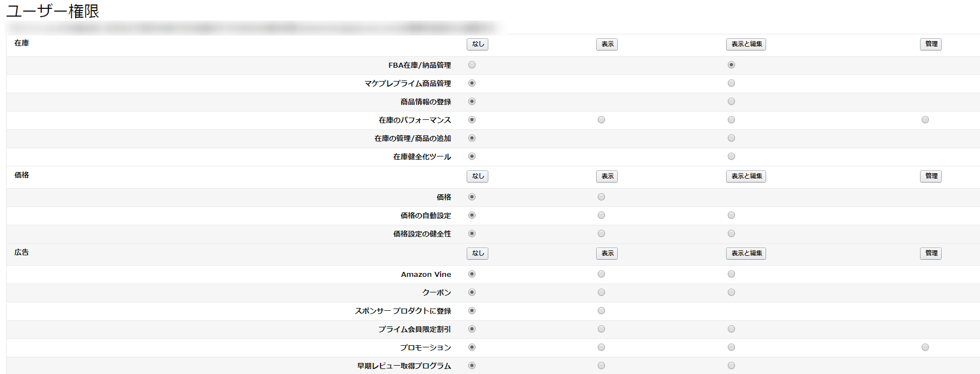The height and width of the screenshot is (374, 980).
Task: Choose 表示と編集 for 商品情報の登録
Action: [x=731, y=102]
